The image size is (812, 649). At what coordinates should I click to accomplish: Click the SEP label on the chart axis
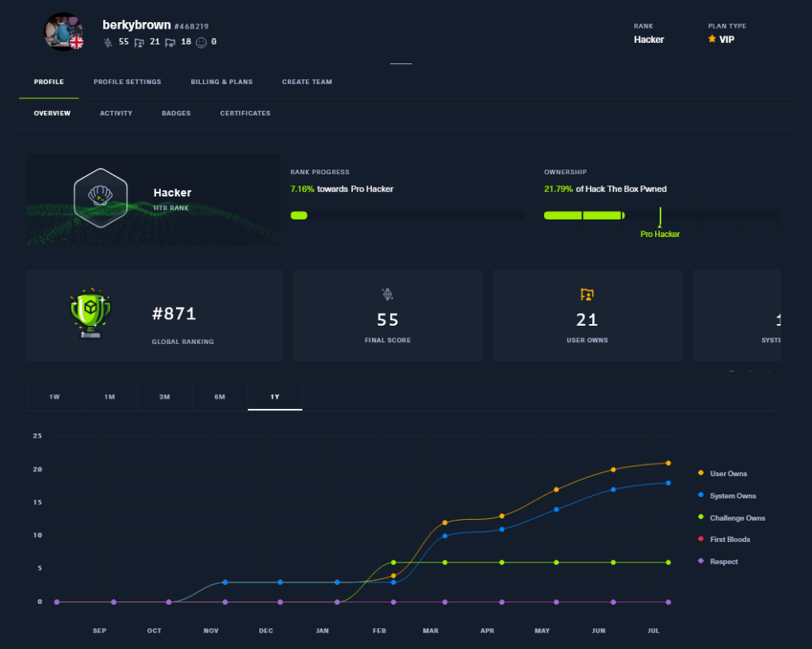99,631
